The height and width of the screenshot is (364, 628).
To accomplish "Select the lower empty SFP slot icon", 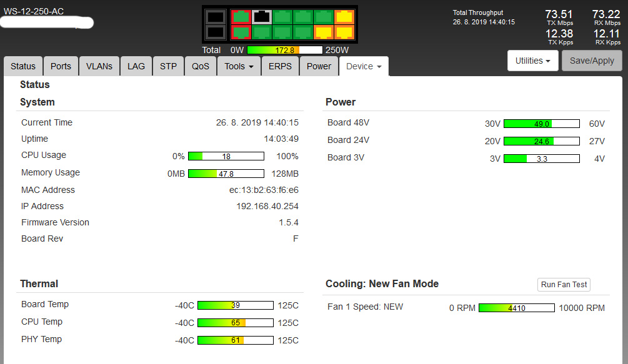I will (x=215, y=31).
